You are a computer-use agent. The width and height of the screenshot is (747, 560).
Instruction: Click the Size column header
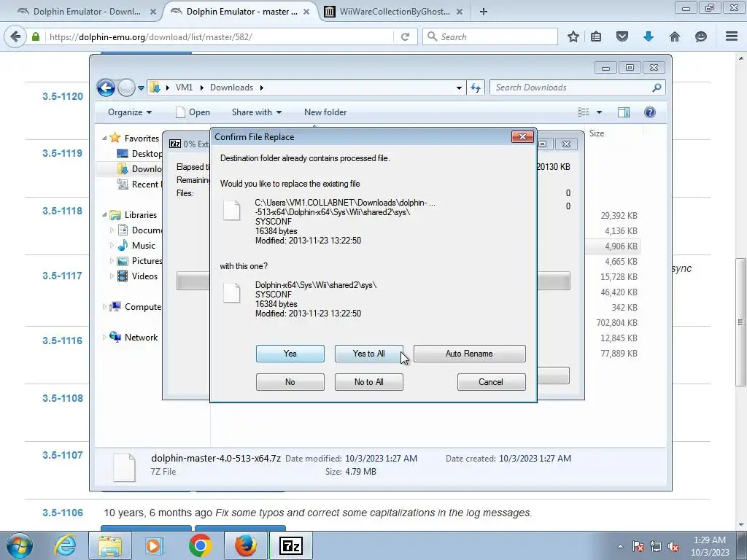[597, 133]
